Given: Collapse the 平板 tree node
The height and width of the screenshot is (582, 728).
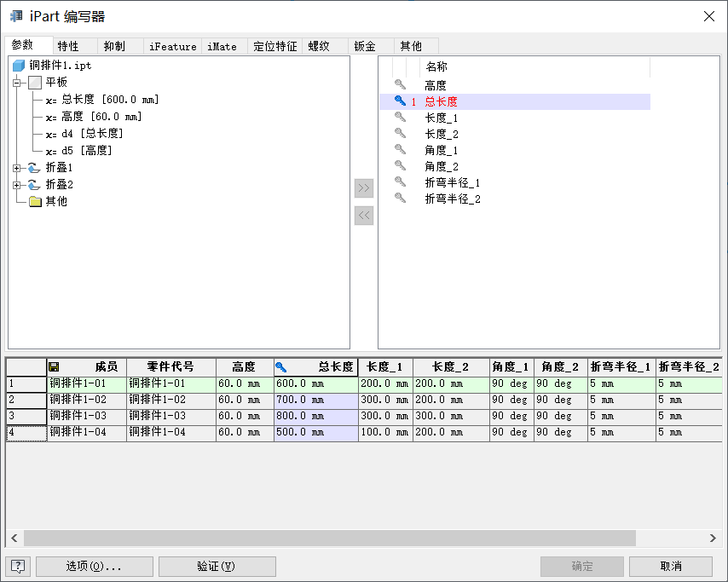Looking at the screenshot, I should [x=17, y=83].
